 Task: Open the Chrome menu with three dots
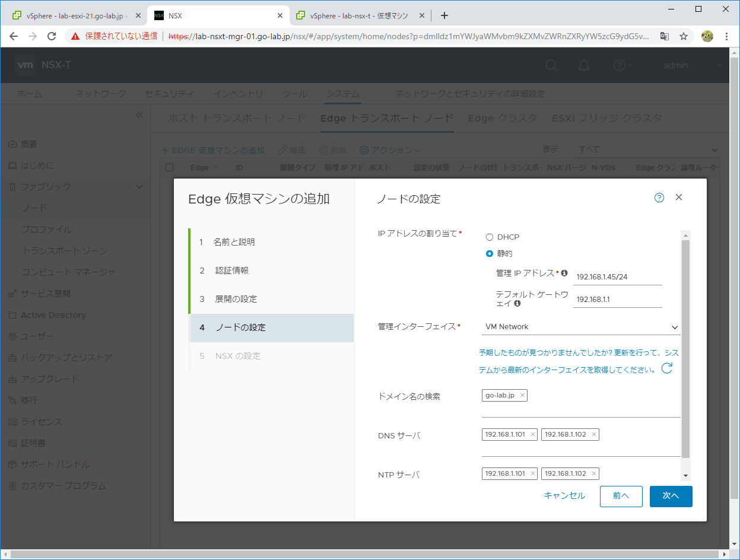pos(726,36)
